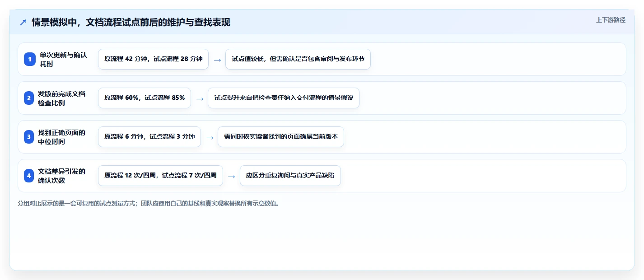
Task: Click the note 试点提升来自把检查责任纳入交付流程的情景假设
Action: (284, 98)
